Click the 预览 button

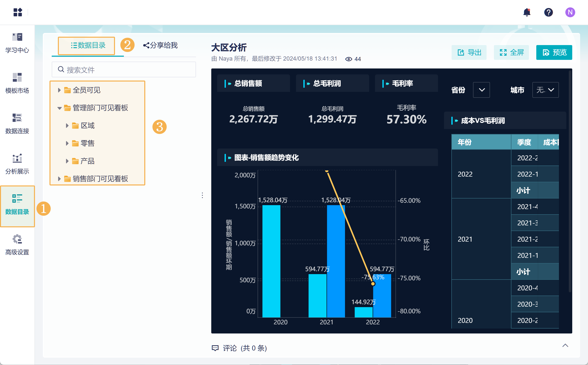point(554,52)
